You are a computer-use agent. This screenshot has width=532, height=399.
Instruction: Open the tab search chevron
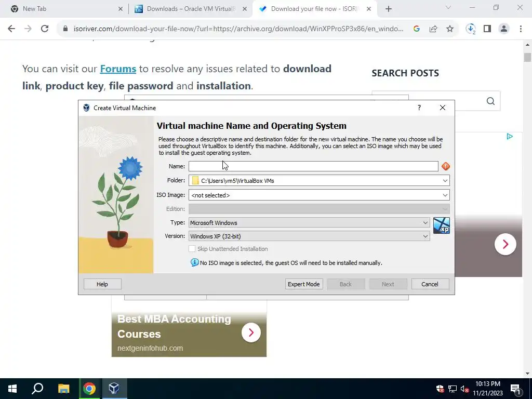click(448, 7)
